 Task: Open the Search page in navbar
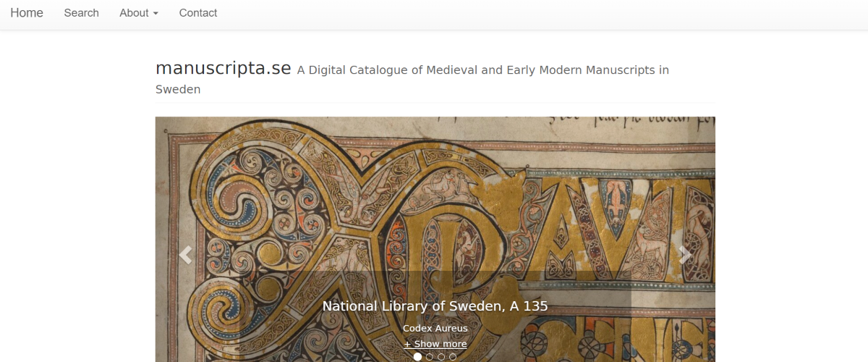point(81,13)
